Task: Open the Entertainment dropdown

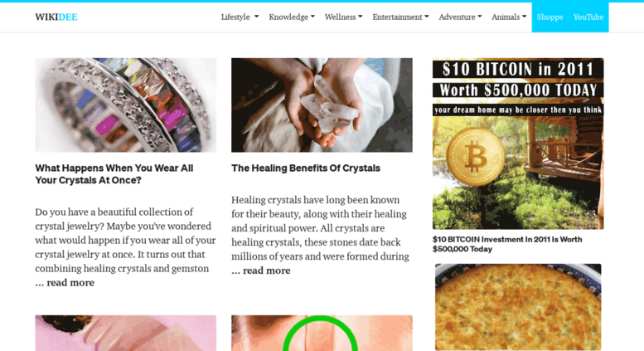Action: point(400,17)
